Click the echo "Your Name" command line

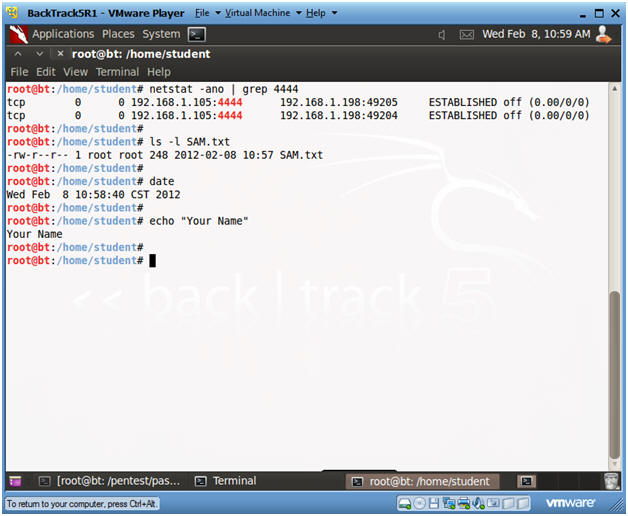tap(199, 221)
